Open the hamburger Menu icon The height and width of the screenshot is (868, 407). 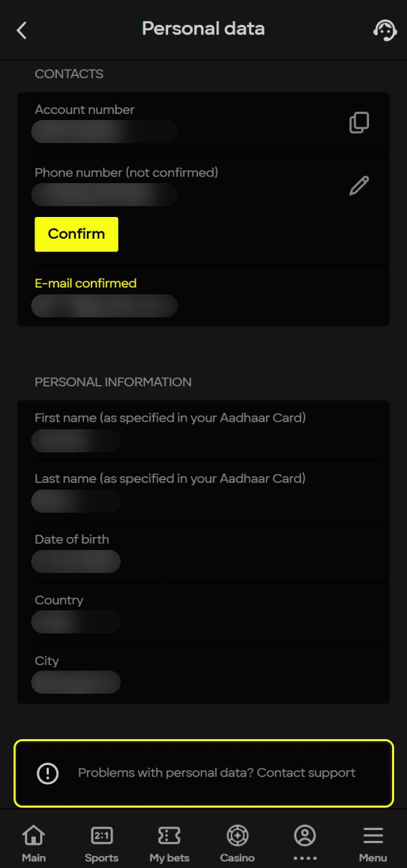[372, 835]
